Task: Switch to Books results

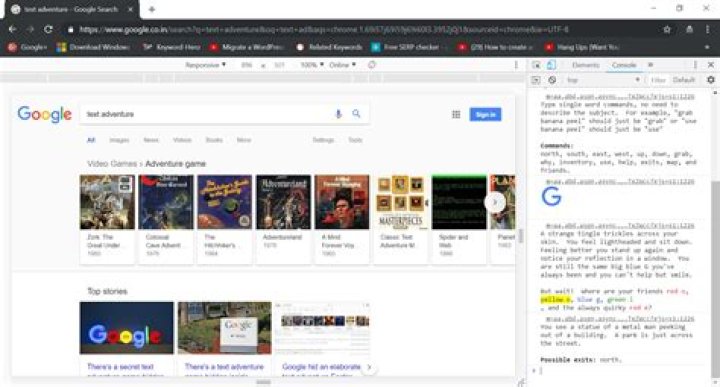Action: tap(214, 140)
